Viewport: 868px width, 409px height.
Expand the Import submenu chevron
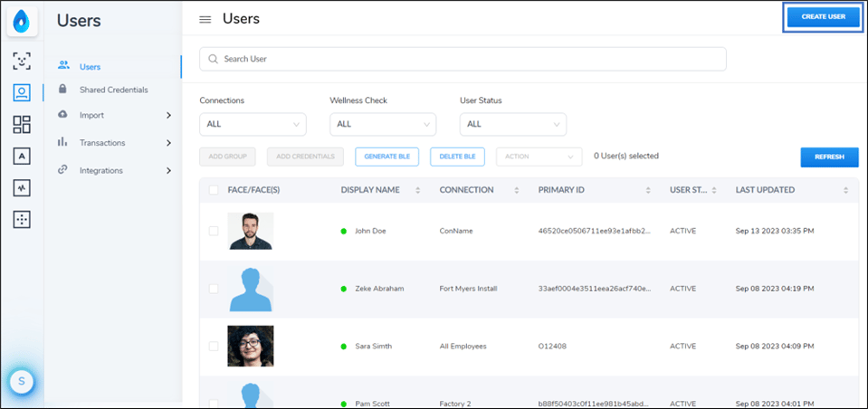(169, 116)
